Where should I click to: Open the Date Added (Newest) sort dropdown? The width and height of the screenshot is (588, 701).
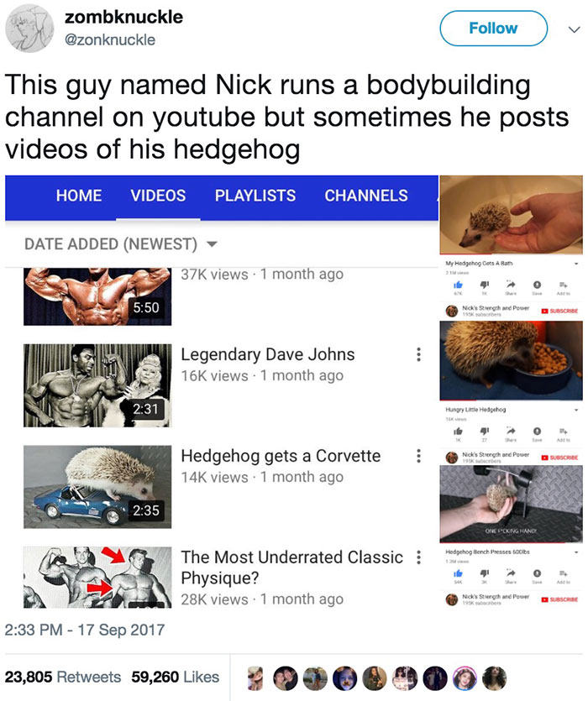(x=121, y=244)
